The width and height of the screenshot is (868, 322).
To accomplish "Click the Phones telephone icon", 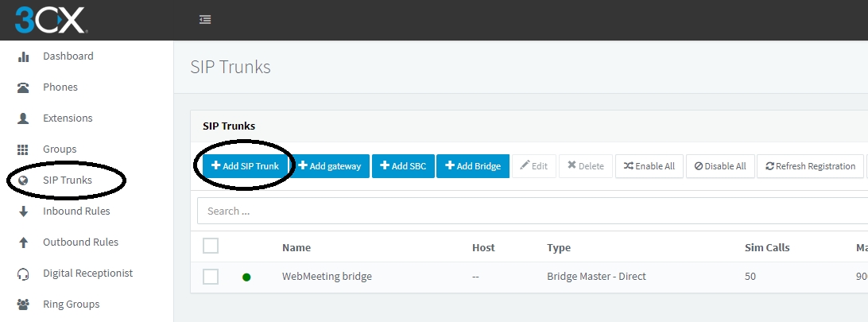I will [x=24, y=87].
